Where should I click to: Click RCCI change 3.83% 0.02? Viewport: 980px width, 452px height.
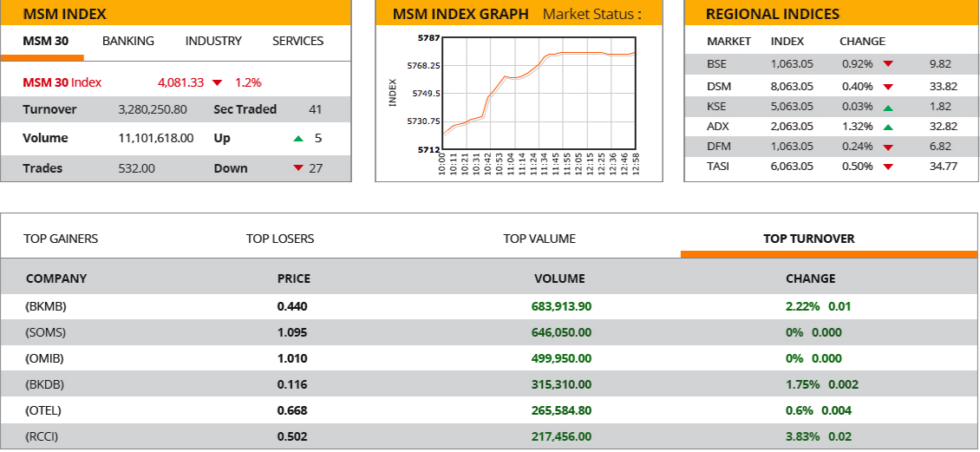[x=818, y=436]
